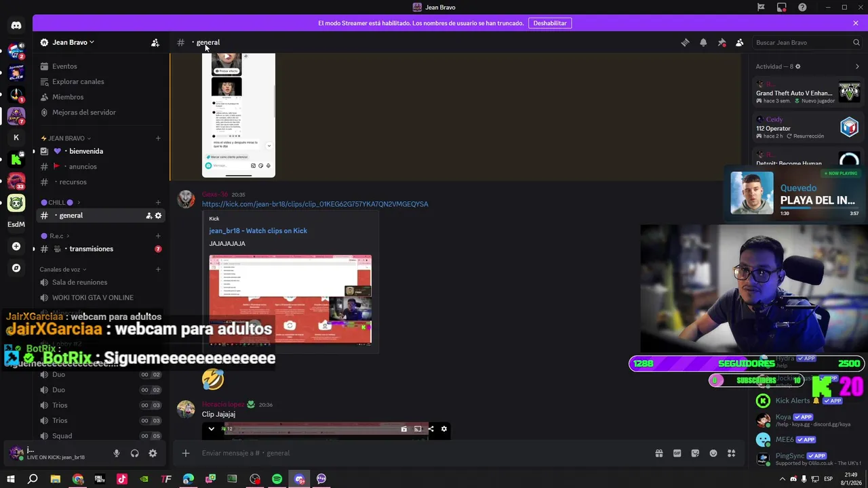Viewport: 868px width, 488px height.
Task: Open Discord direct messages home icon
Action: pos(16,26)
